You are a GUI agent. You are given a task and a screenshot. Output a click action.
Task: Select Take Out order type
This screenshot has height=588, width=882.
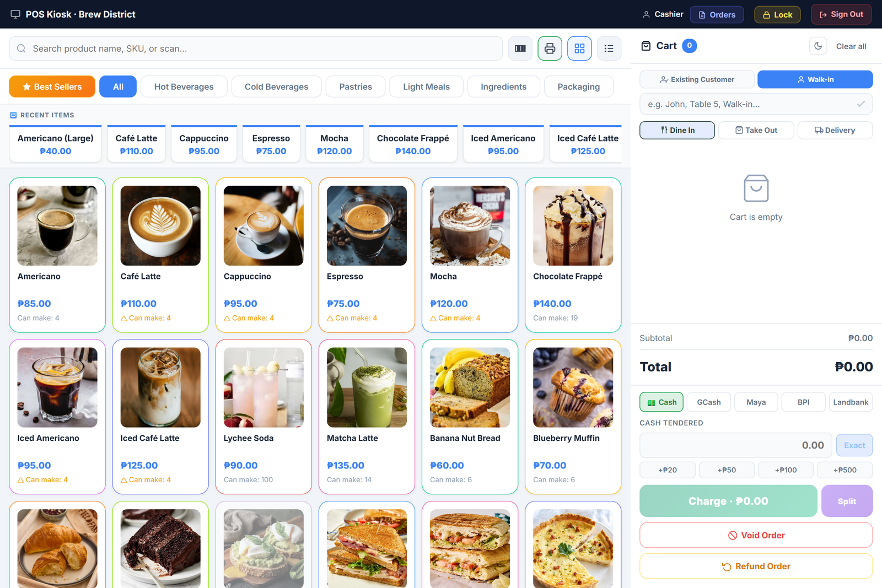(x=756, y=130)
